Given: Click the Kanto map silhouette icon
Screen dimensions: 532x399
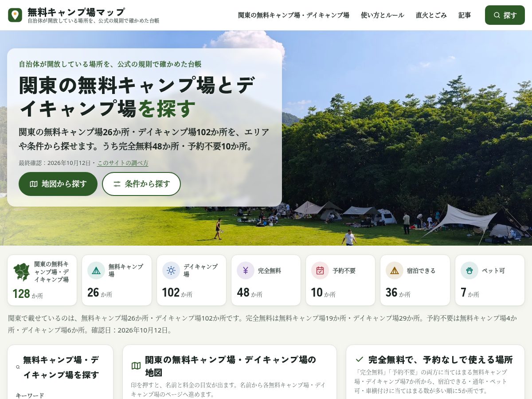Looking at the screenshot, I should [x=22, y=272].
